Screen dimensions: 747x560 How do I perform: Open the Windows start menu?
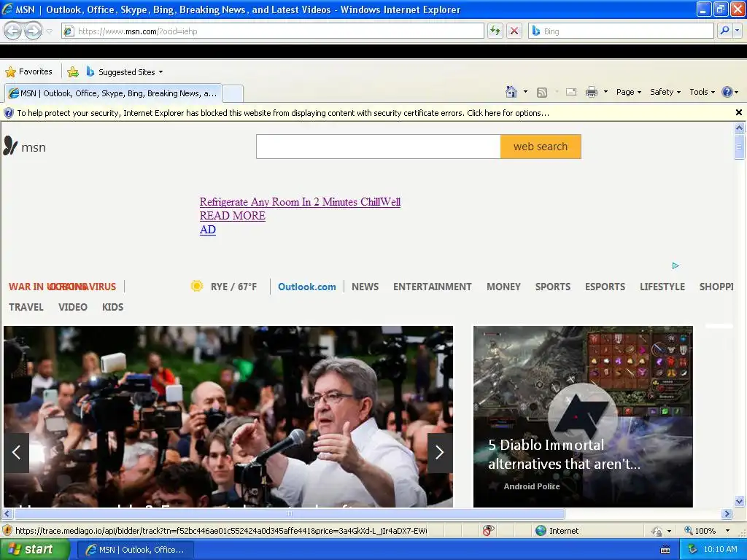click(35, 550)
